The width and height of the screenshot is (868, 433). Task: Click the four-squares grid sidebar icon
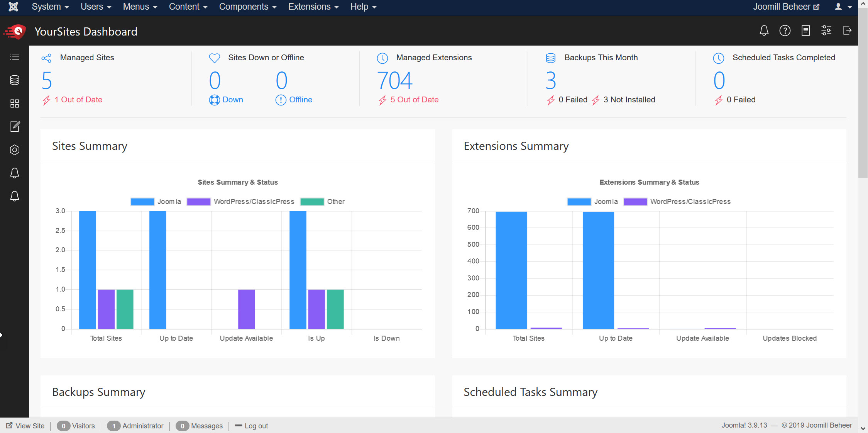tap(15, 104)
